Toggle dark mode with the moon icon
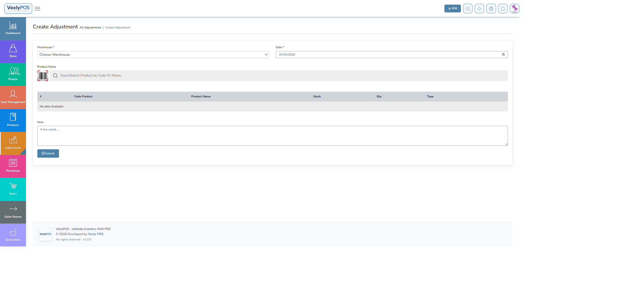This screenshot has width=644, height=308. 468,8
